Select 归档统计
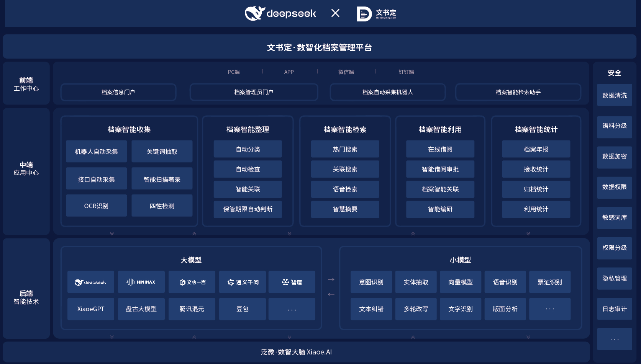The height and width of the screenshot is (364, 641). pos(536,189)
